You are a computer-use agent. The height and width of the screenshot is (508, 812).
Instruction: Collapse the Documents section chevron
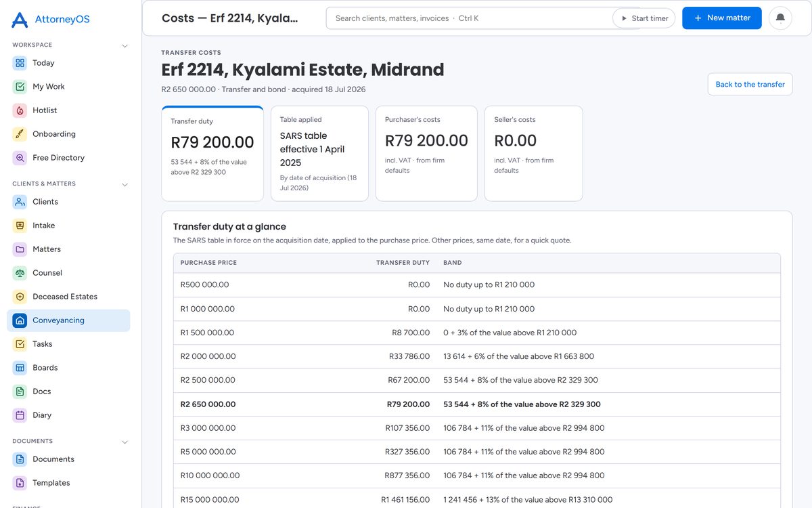125,442
